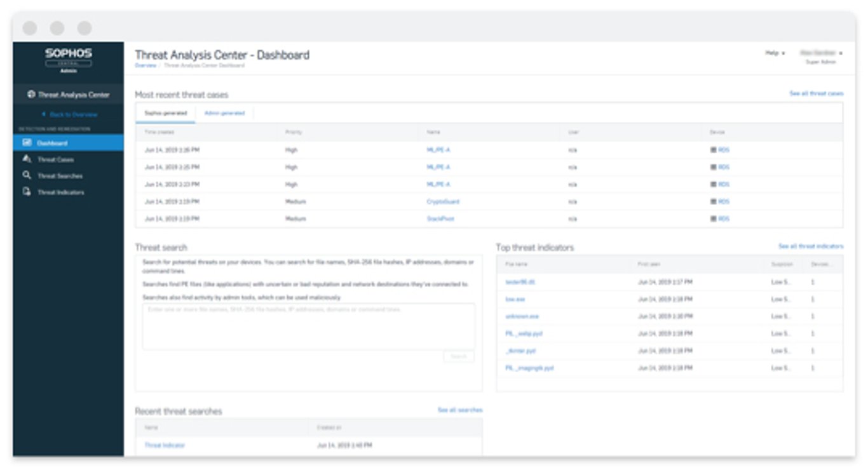868x470 pixels.
Task: Go back using Back to Overview
Action: point(69,114)
